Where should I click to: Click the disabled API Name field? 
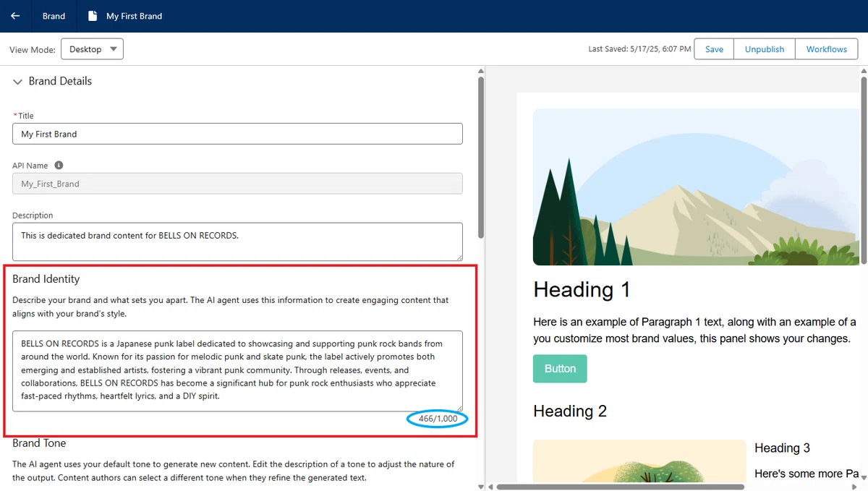pos(237,184)
